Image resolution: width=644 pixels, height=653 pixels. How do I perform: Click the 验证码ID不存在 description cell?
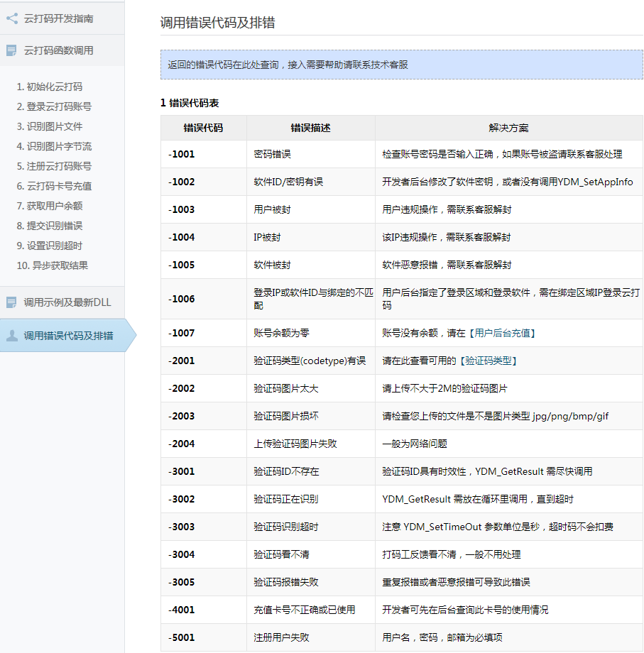[311, 471]
